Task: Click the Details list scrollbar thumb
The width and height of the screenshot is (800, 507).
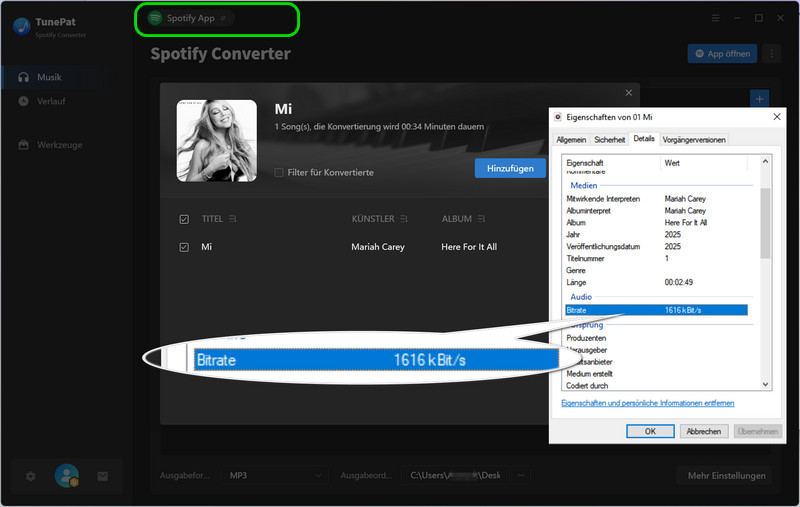Action: coord(765,223)
